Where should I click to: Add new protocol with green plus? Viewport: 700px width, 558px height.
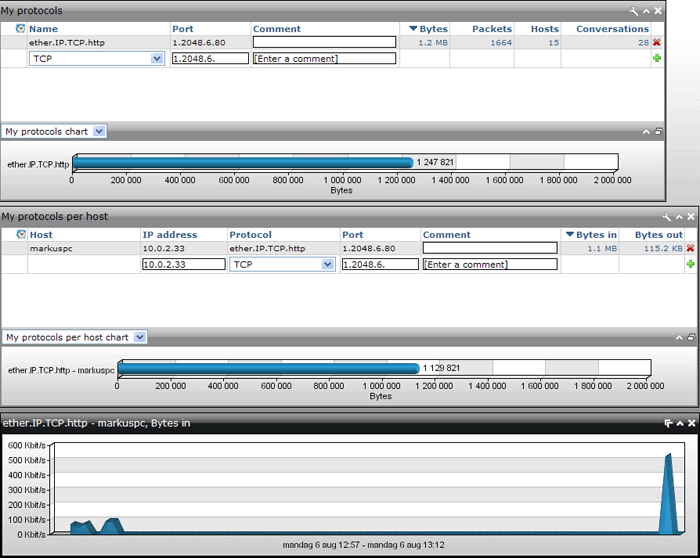coord(657,58)
